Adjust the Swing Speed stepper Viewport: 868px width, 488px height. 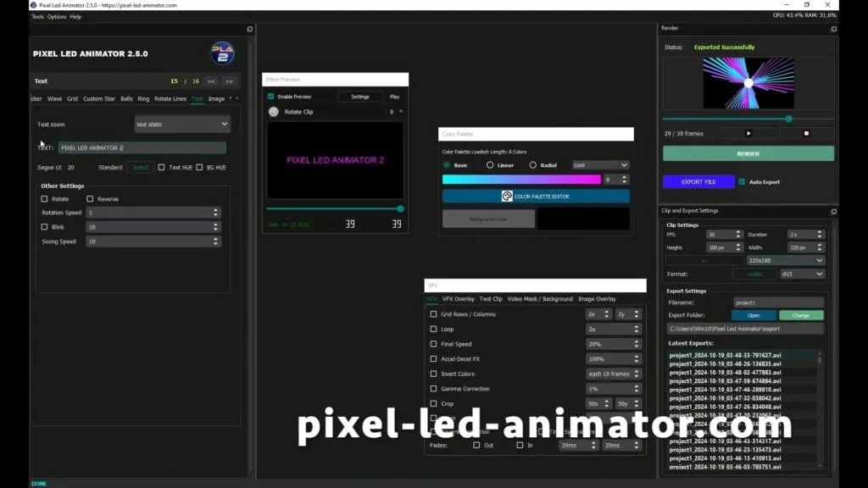215,241
